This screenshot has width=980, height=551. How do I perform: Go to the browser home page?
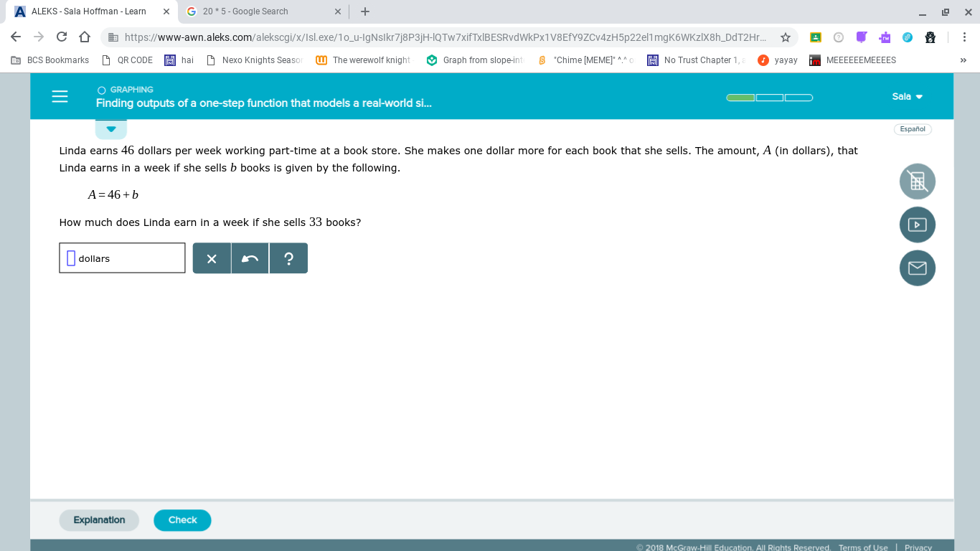pos(85,37)
